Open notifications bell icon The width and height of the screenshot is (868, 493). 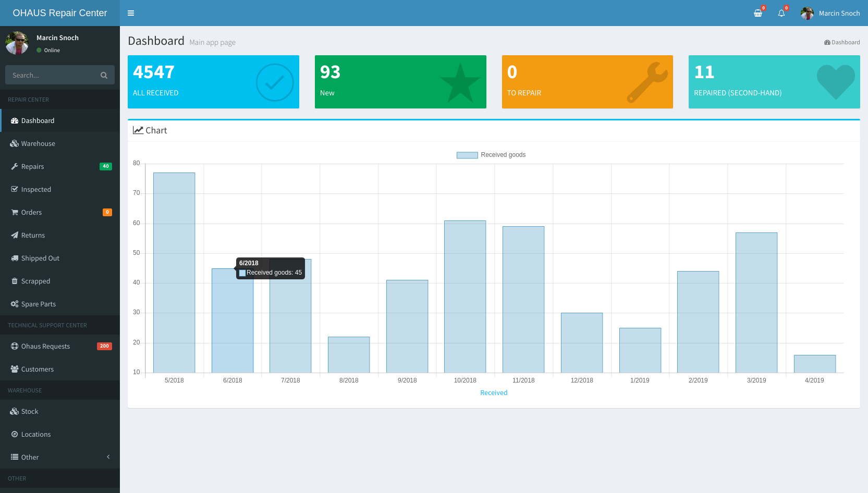(781, 13)
